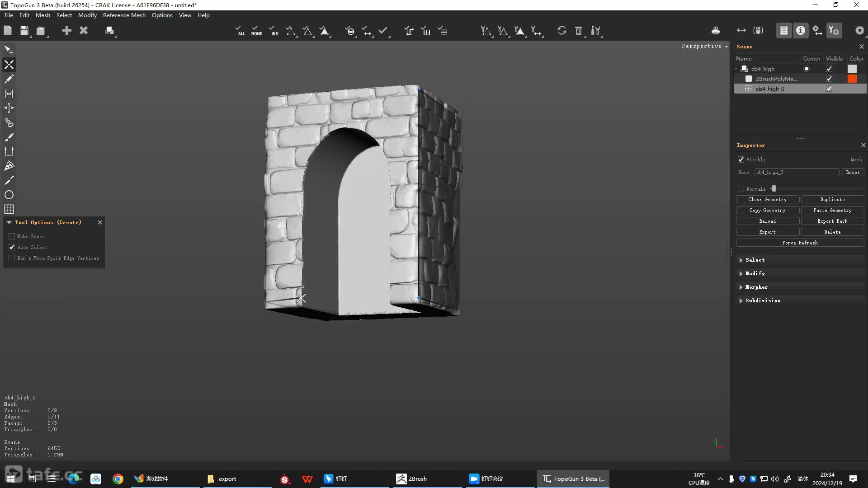Click the Normals slider handle
Viewport: 868px width, 488px height.
774,189
